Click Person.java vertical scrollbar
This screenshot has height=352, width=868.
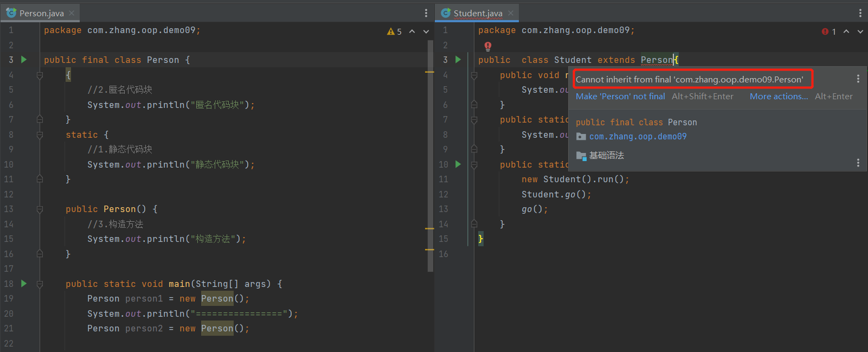430,156
